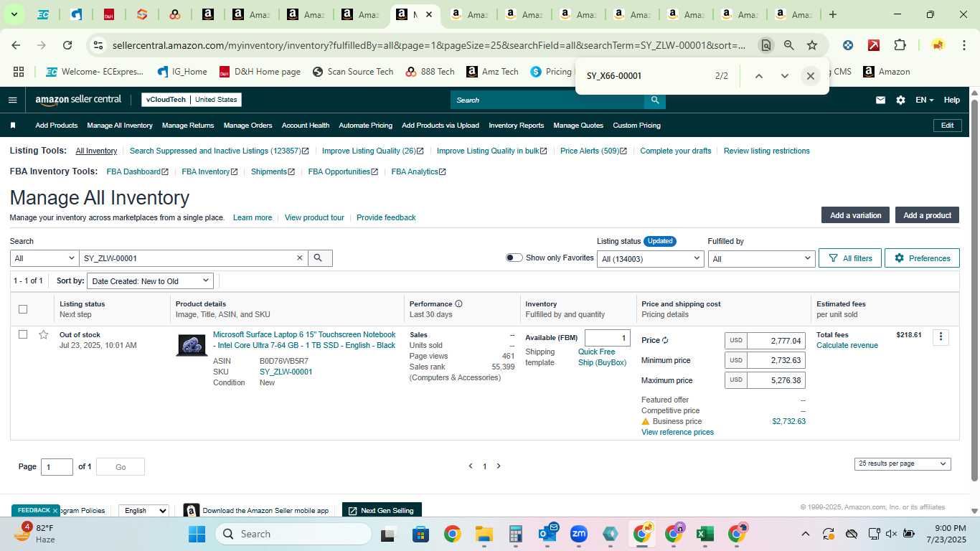Open the Automate Pricing menu item
Image resolution: width=980 pixels, height=551 pixels.
(x=365, y=126)
